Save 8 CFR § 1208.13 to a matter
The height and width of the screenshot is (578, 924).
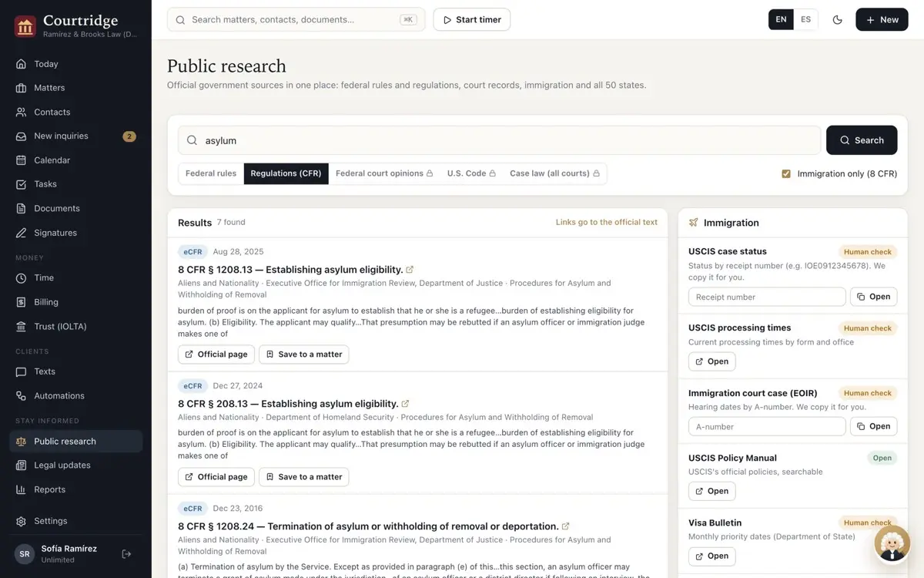point(303,355)
